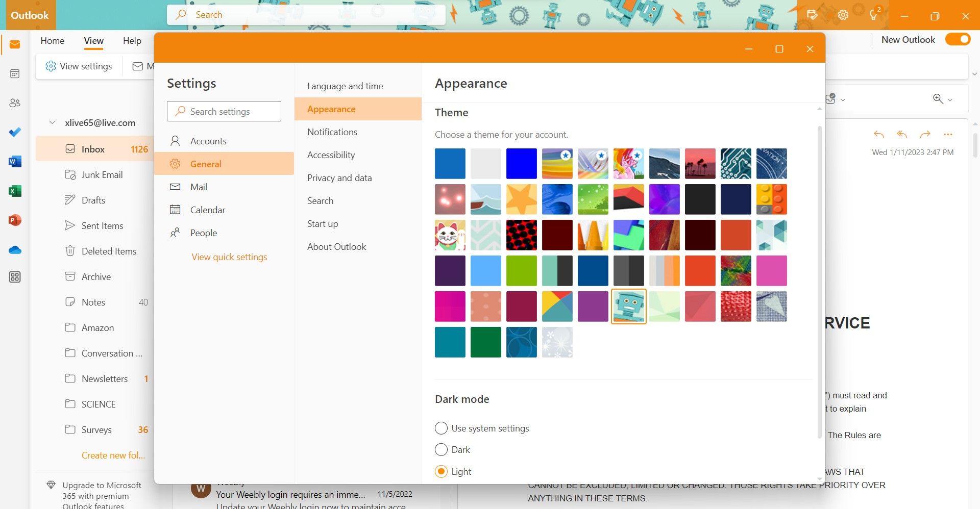Open the People app from the left rail
The width and height of the screenshot is (980, 509).
point(15,103)
